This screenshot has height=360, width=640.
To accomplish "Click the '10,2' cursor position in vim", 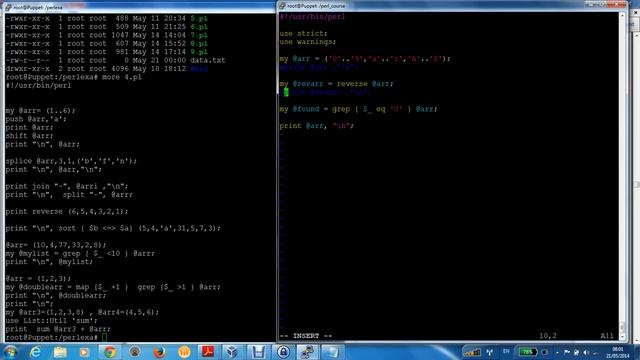I will pos(548,336).
